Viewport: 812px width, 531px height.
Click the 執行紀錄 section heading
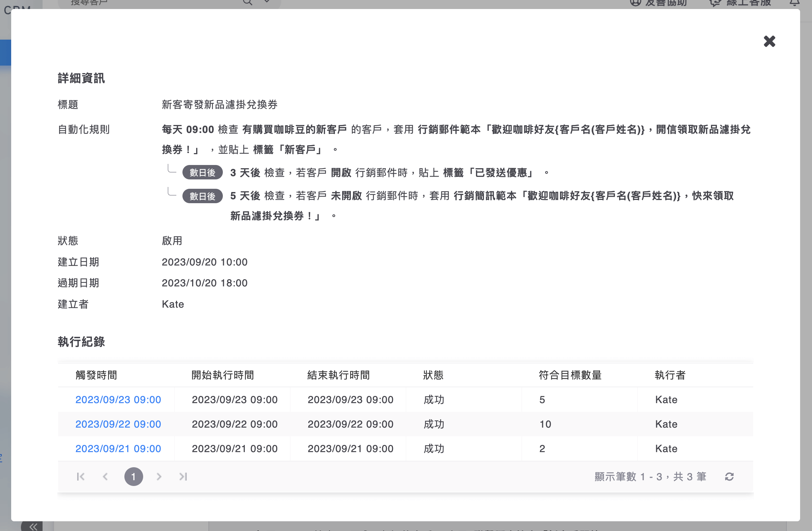click(x=81, y=342)
